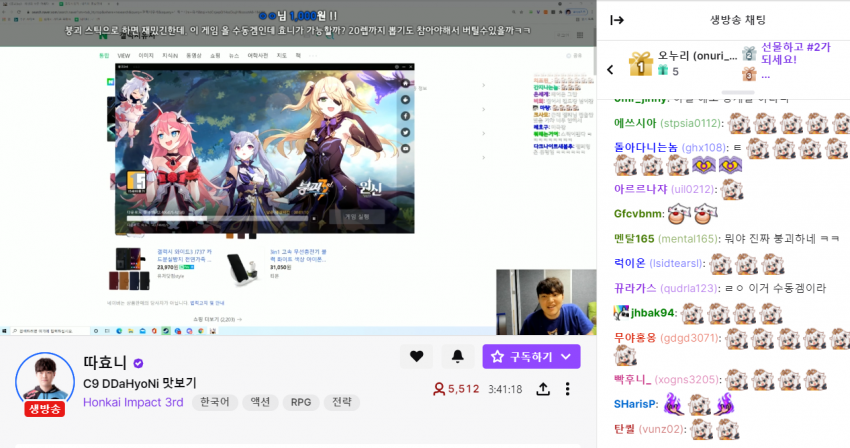Click the viewer count 5,512
Screen dimensions: 850x448
456,389
